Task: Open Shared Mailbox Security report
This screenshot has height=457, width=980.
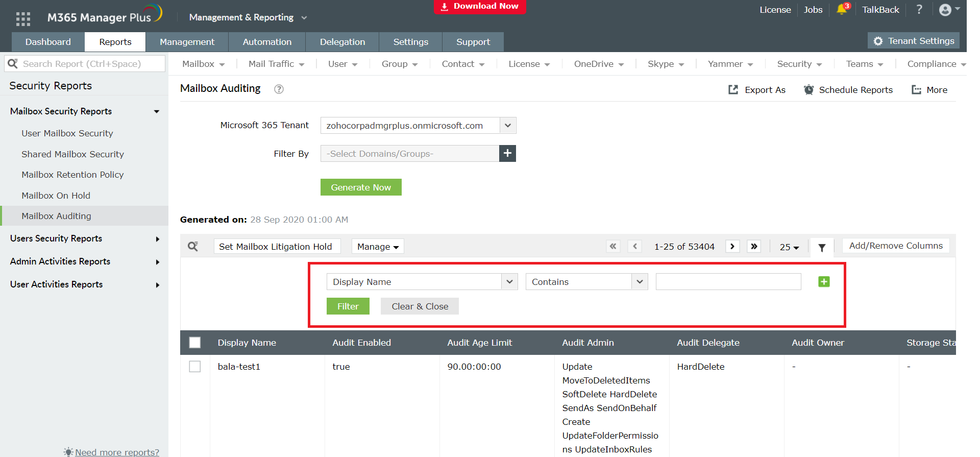Action: coord(72,154)
